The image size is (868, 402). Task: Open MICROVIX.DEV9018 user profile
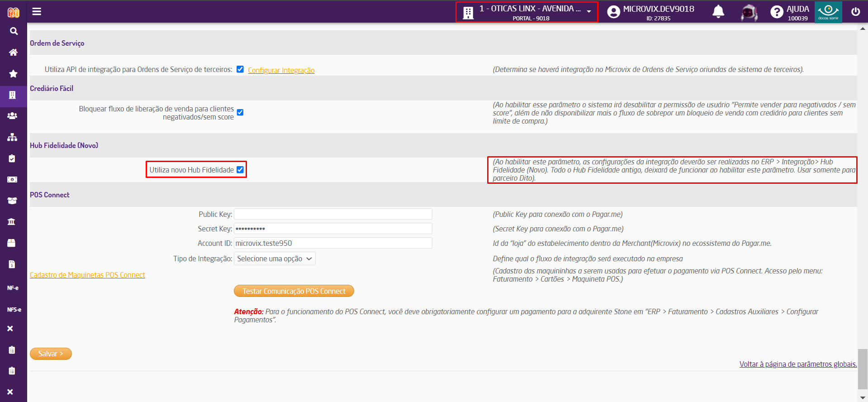coord(650,12)
